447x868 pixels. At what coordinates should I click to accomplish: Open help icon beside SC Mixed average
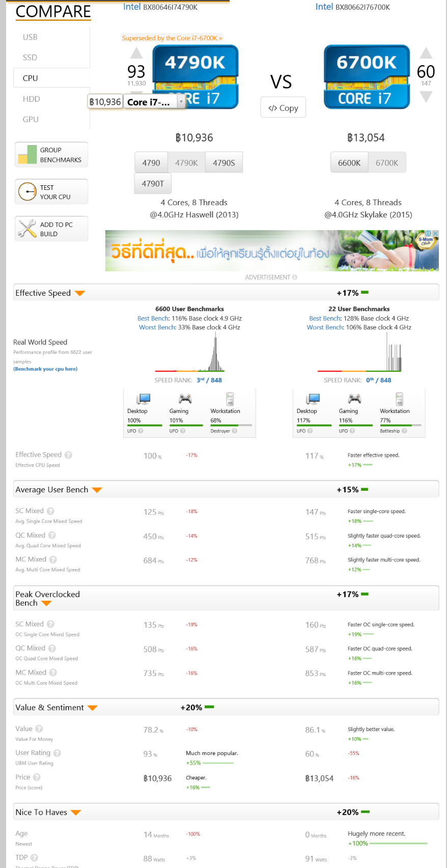tap(50, 511)
